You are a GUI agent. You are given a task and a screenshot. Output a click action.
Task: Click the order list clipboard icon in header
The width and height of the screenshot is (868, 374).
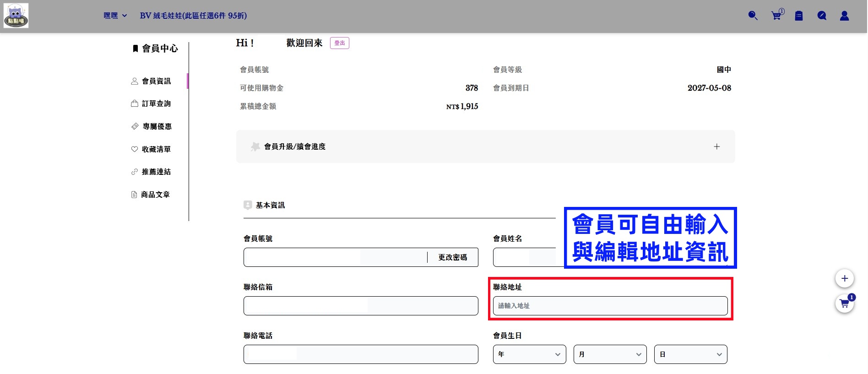799,16
